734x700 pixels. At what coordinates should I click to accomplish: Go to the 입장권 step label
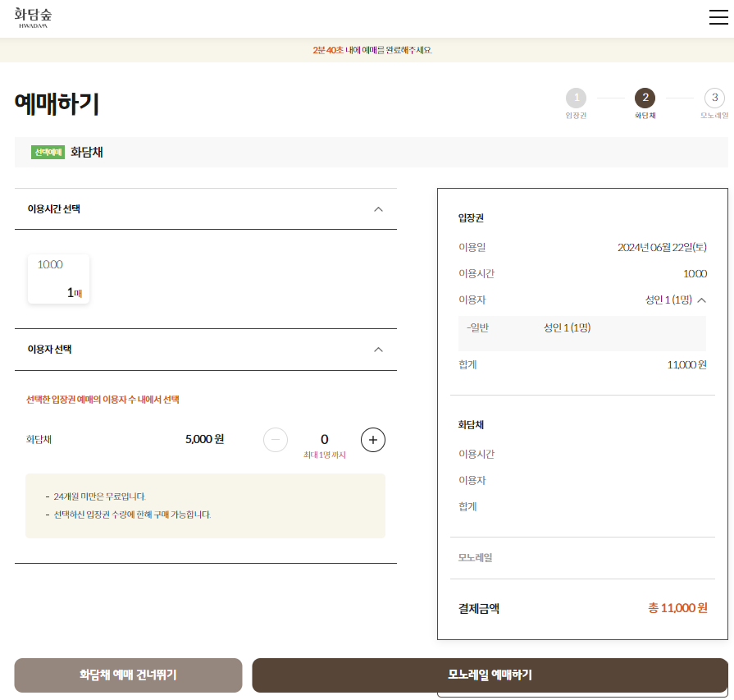[x=577, y=115]
